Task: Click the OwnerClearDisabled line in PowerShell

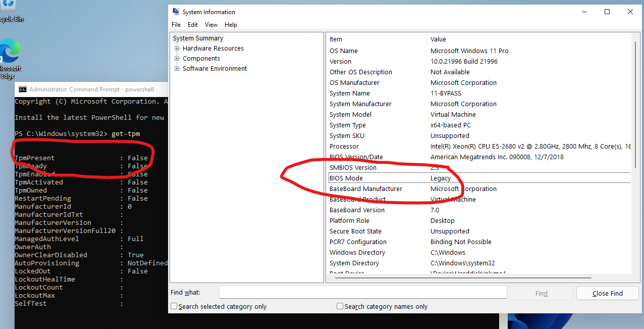Action: (x=79, y=255)
